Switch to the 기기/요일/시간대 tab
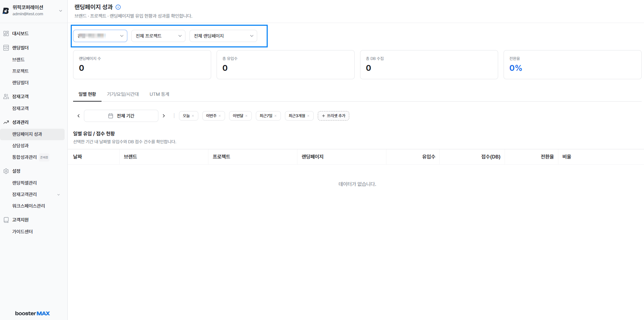The height and width of the screenshot is (320, 644). pos(123,94)
